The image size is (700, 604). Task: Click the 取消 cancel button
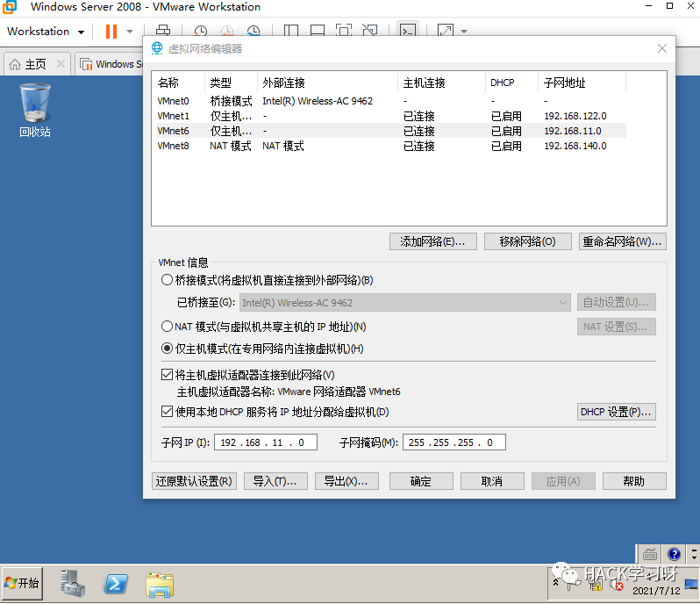pyautogui.click(x=492, y=481)
